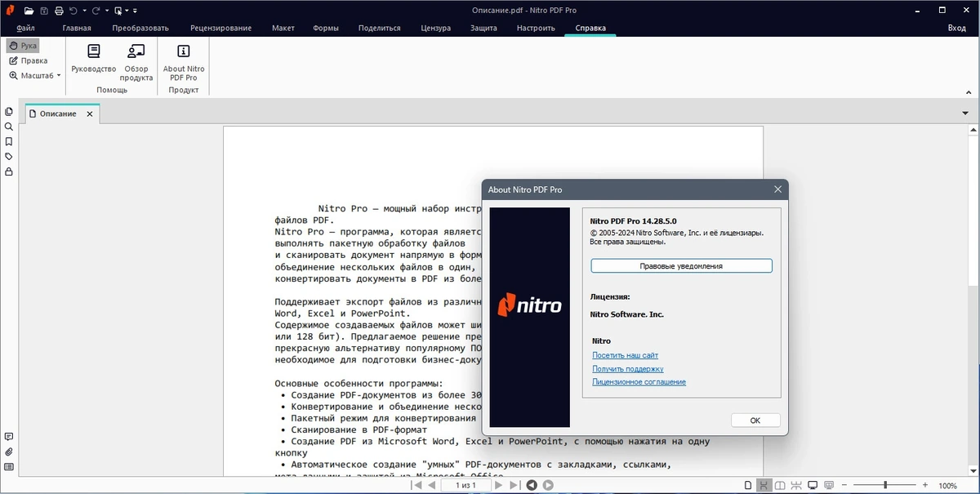Screen dimensions: 980x494
Task: Open the Bookmarks panel in left sidebar
Action: pos(9,141)
